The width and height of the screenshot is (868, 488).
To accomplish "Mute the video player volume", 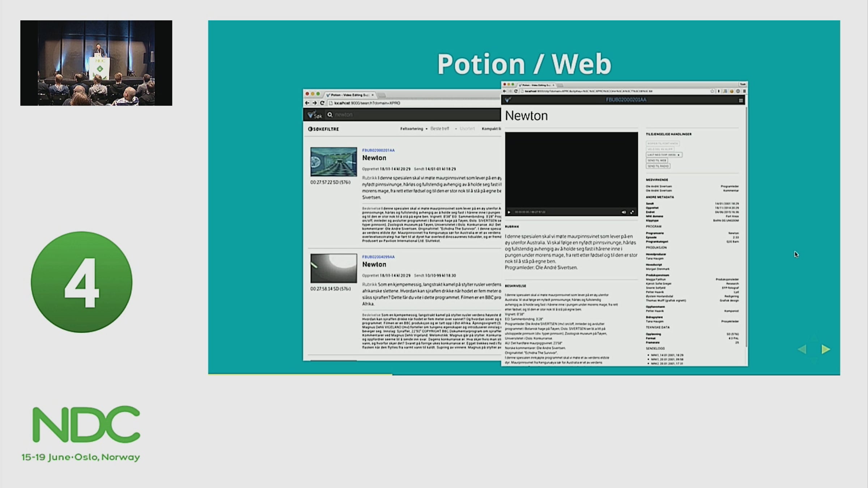I will tap(624, 212).
